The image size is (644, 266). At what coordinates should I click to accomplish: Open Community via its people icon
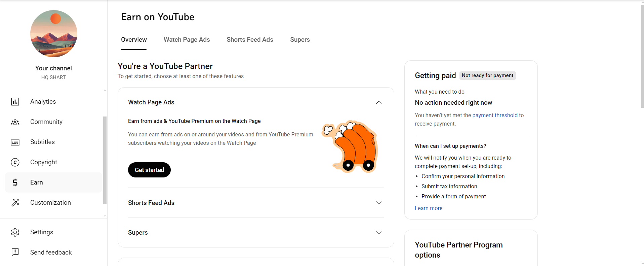pyautogui.click(x=15, y=122)
